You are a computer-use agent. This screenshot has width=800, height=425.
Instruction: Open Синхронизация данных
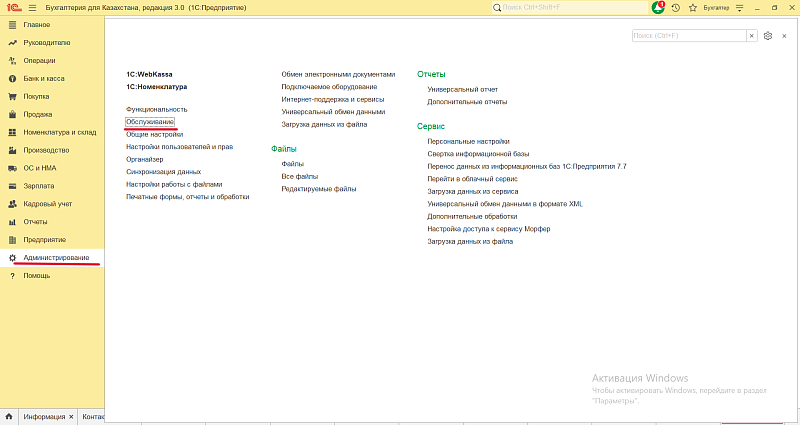(163, 172)
